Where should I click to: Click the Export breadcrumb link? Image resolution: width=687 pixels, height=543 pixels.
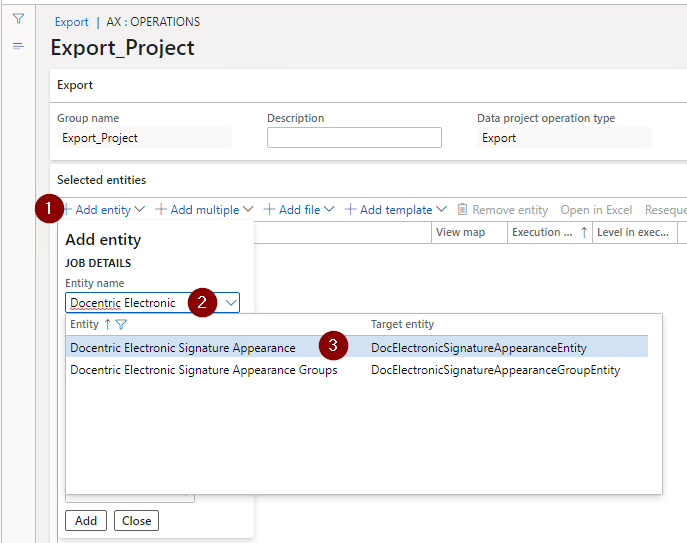pyautogui.click(x=71, y=22)
